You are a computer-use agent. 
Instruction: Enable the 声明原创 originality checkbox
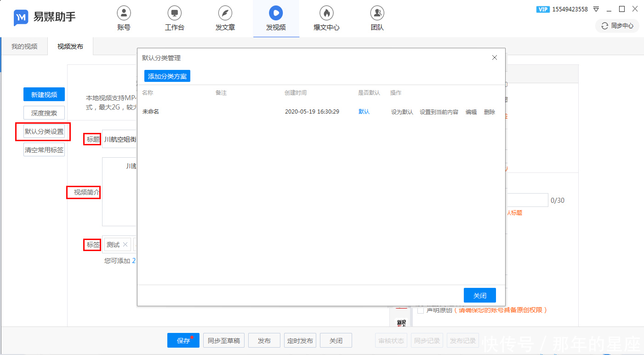coord(420,310)
